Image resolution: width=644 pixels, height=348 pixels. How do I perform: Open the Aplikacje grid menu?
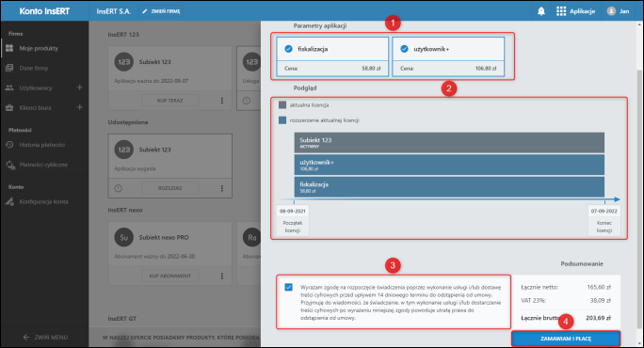coord(575,11)
